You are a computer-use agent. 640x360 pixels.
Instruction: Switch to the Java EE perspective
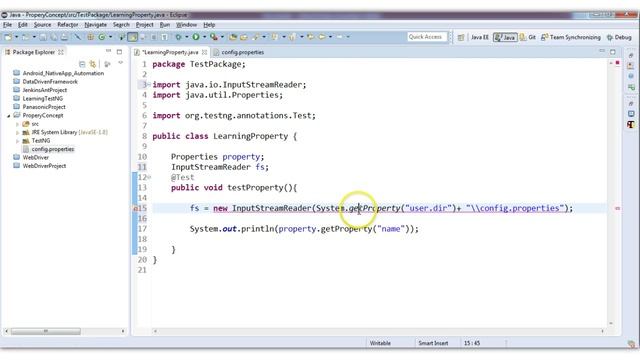tap(479, 37)
